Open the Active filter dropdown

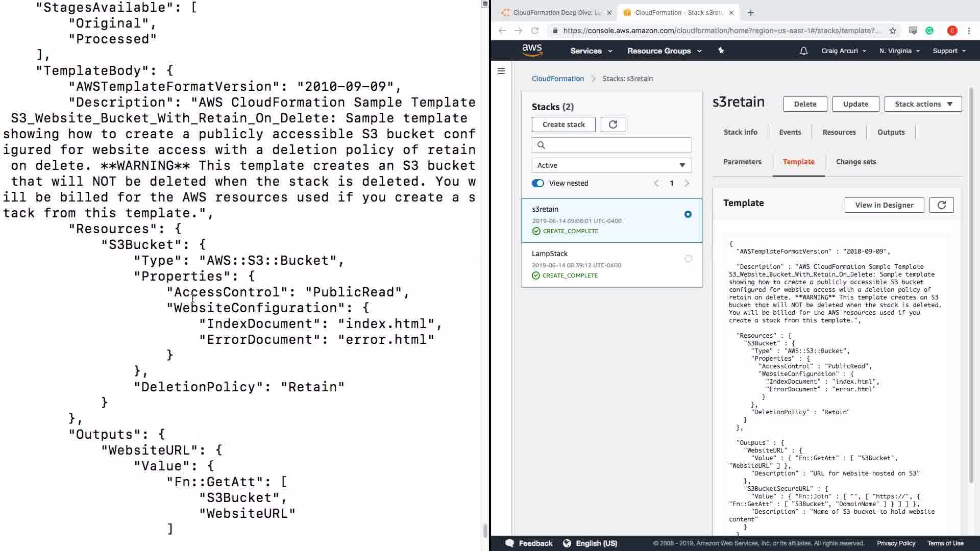[611, 165]
